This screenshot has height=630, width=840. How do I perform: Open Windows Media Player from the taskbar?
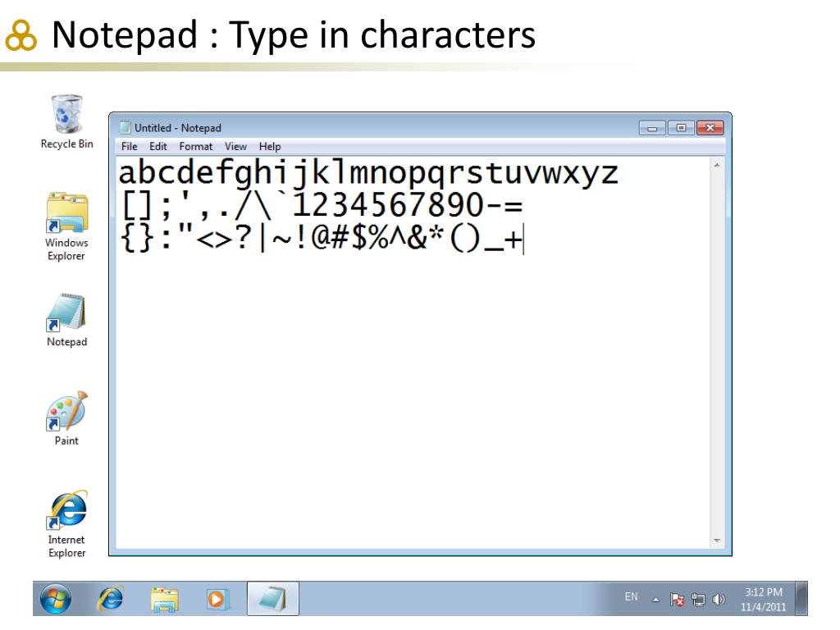click(217, 599)
